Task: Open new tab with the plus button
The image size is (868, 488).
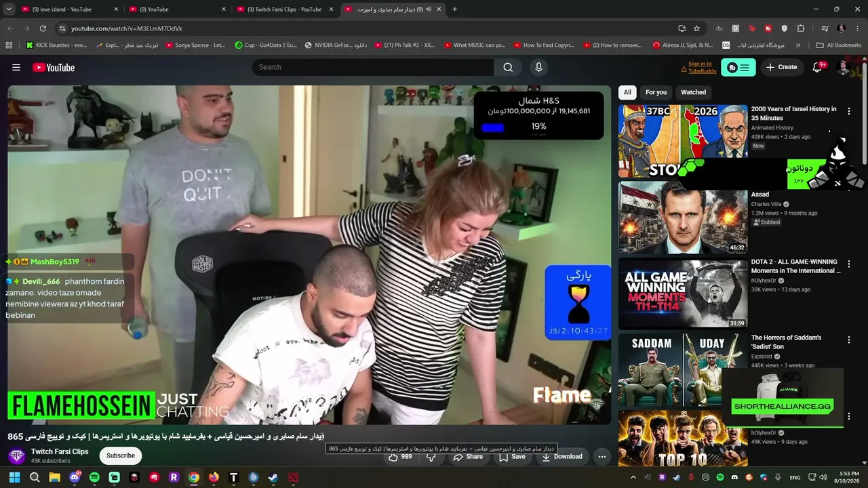Action: click(454, 9)
